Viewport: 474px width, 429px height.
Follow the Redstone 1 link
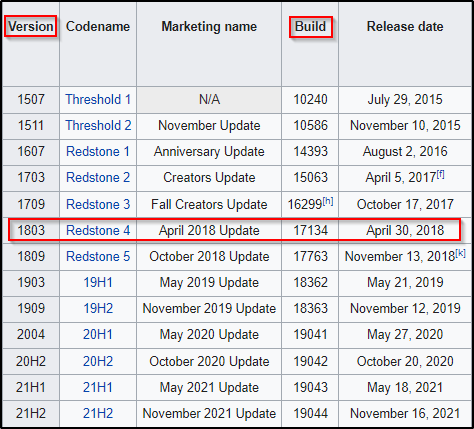click(x=98, y=151)
